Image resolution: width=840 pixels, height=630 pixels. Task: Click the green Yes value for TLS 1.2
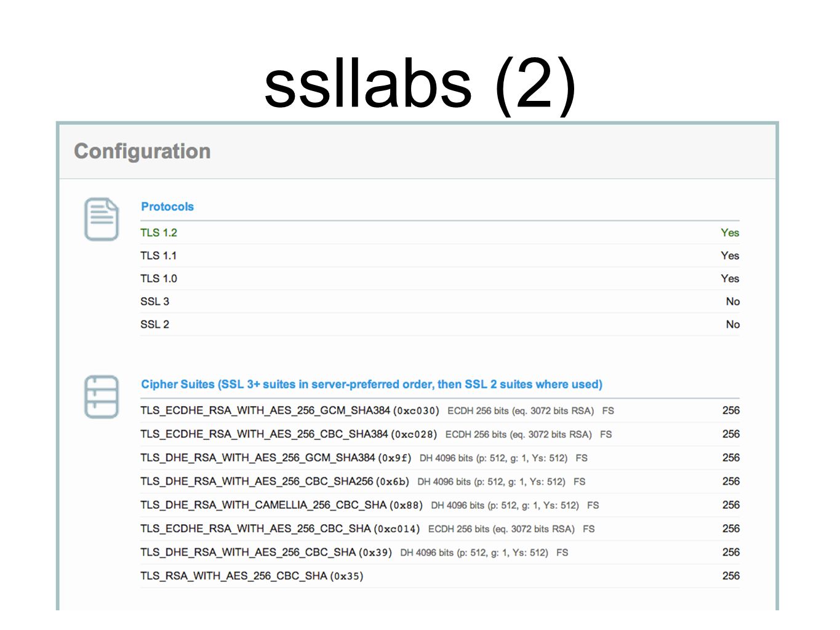pos(730,233)
